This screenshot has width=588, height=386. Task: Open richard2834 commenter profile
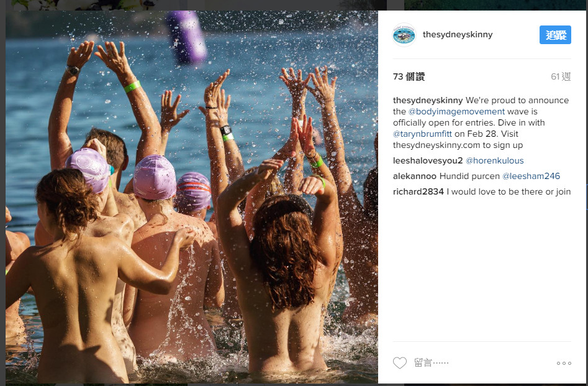(x=418, y=191)
